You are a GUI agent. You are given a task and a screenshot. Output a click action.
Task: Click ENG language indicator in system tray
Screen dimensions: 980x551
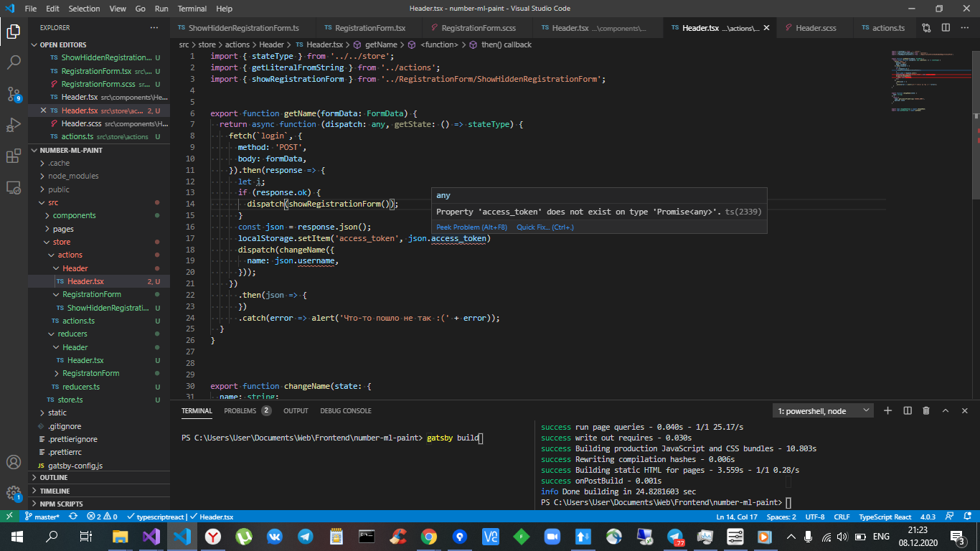[x=881, y=536]
